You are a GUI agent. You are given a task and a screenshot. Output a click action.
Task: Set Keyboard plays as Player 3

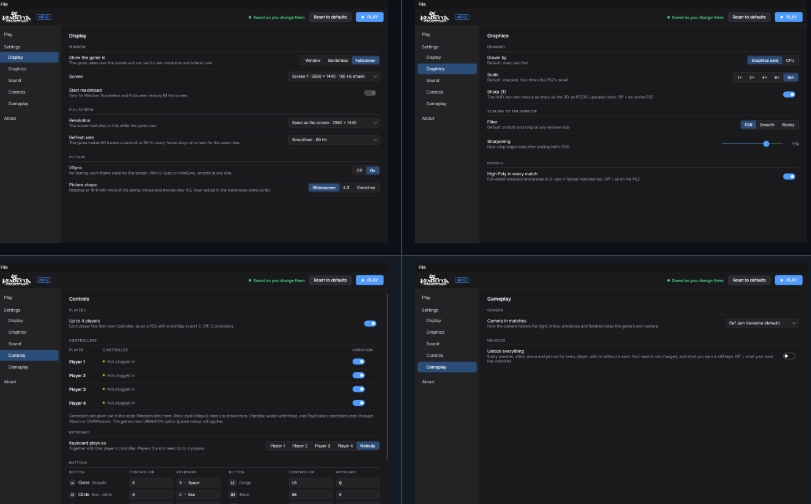(x=322, y=446)
